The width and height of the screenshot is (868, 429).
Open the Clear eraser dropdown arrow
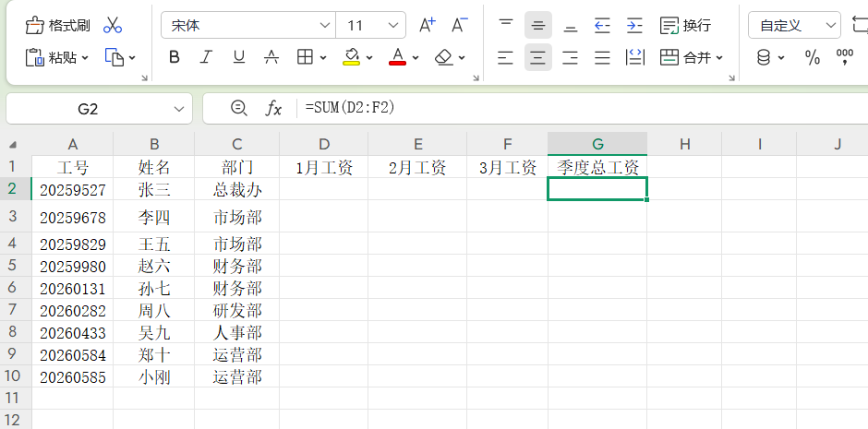tap(461, 57)
